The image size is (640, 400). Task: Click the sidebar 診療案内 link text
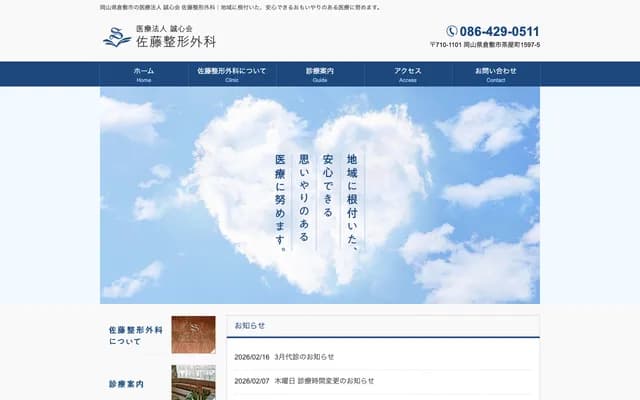[127, 384]
